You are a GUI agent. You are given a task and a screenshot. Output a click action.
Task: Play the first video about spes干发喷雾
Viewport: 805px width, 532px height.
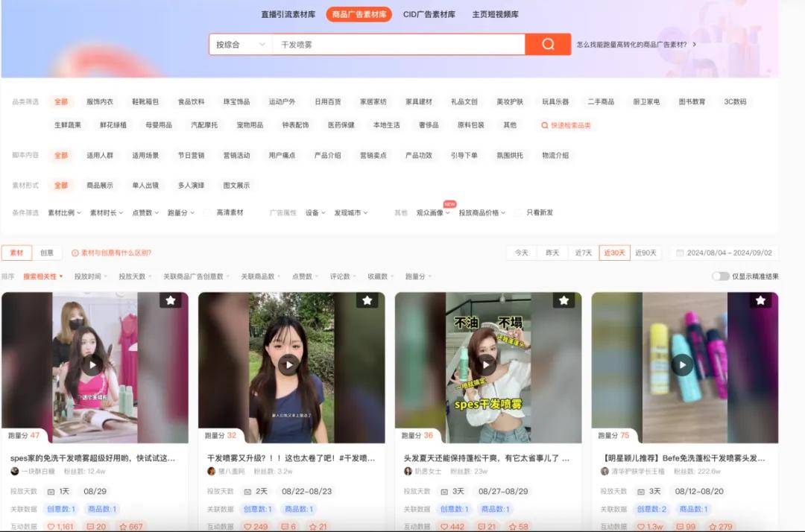(94, 364)
